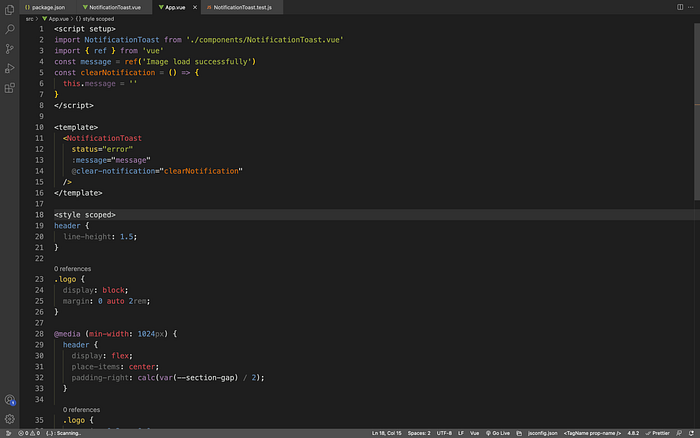Close the App.vue tab
The height and width of the screenshot is (438, 700).
pos(195,7)
